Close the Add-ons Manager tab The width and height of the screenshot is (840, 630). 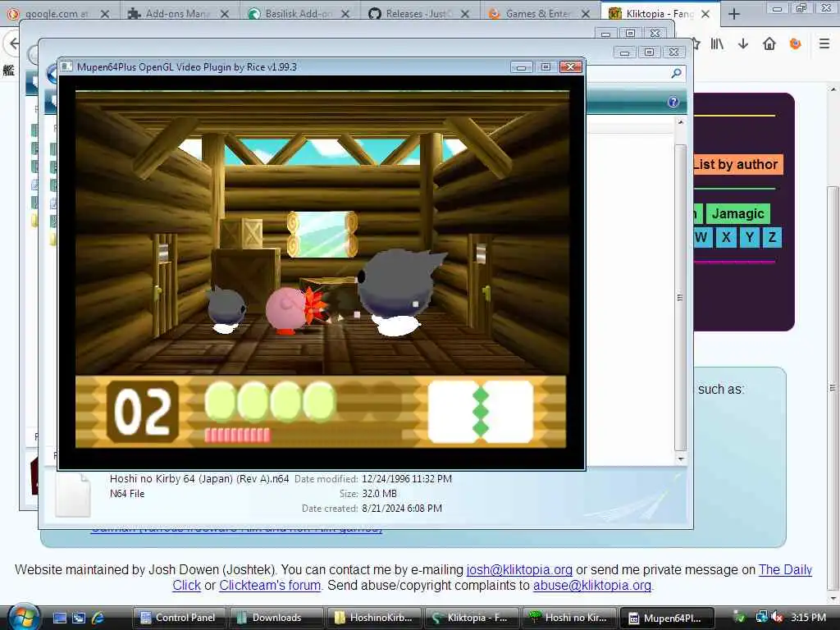click(x=225, y=14)
